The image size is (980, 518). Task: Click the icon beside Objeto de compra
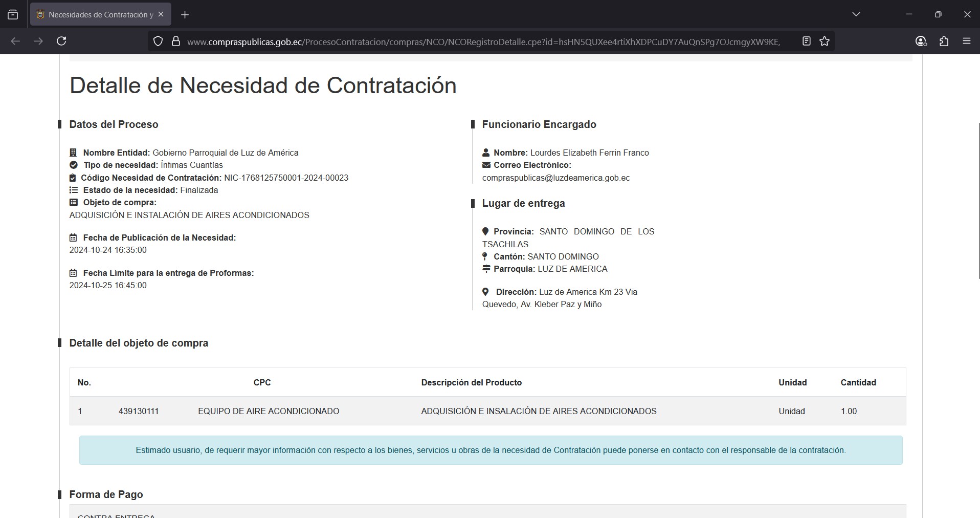(x=74, y=202)
